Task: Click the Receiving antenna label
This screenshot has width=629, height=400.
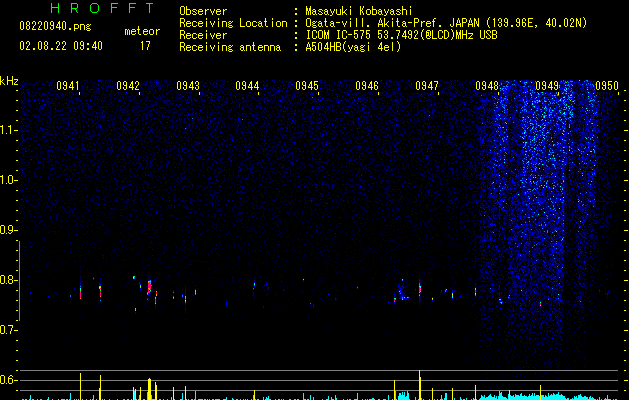Action: point(230,47)
